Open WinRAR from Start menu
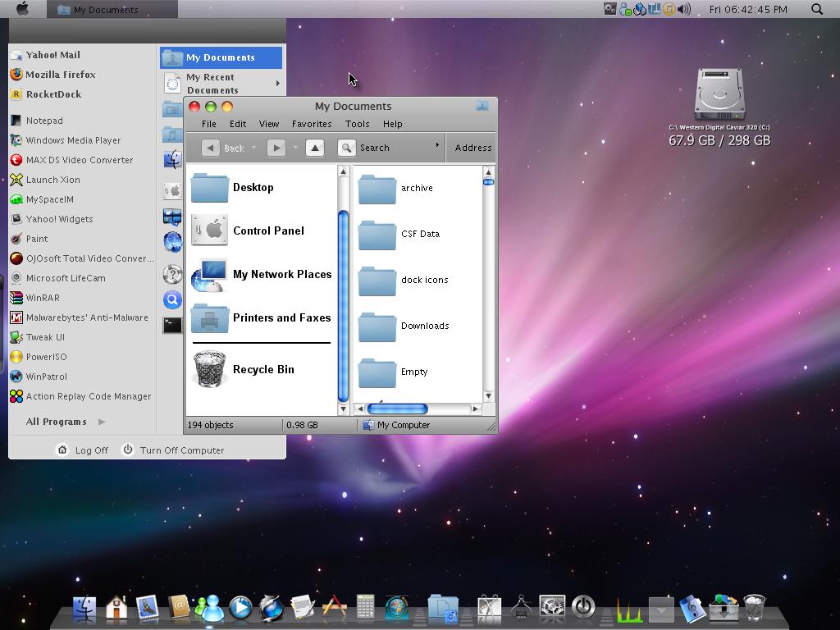Image resolution: width=840 pixels, height=630 pixels. click(34, 298)
